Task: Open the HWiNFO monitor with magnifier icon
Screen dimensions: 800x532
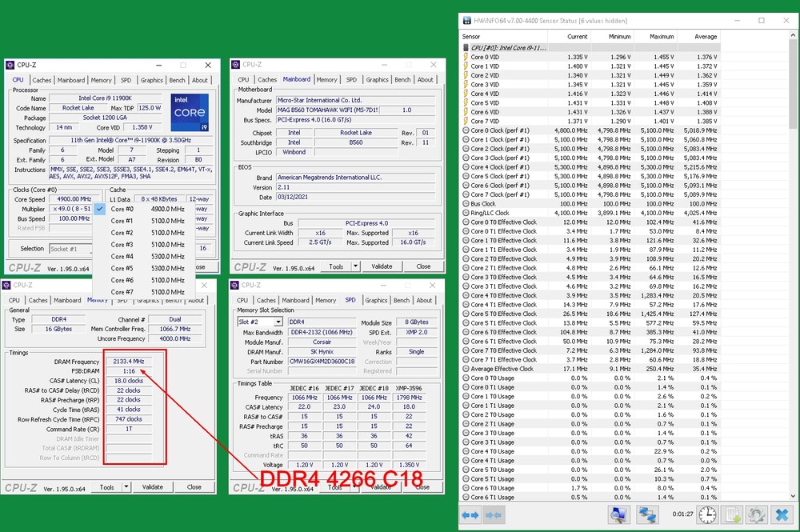Action: pos(618,515)
